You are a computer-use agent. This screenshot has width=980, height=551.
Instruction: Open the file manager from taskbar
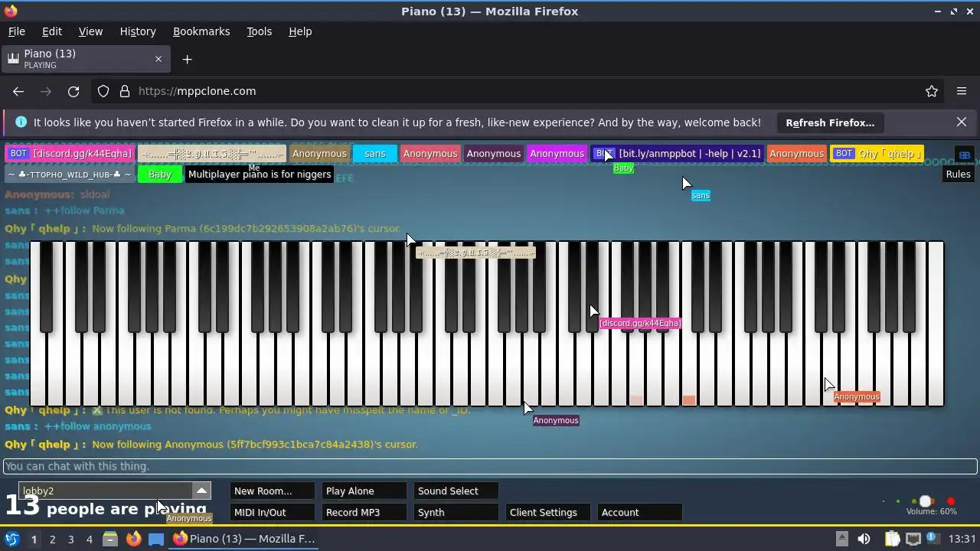tap(110, 539)
